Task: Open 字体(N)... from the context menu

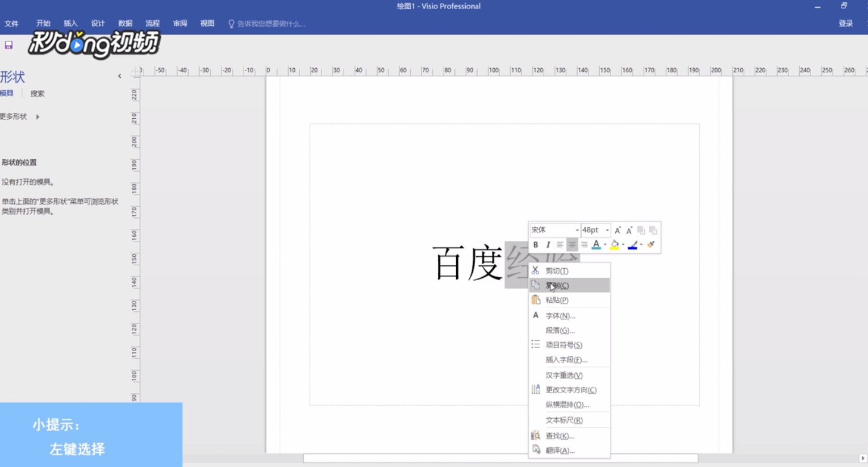Action: tap(569, 315)
